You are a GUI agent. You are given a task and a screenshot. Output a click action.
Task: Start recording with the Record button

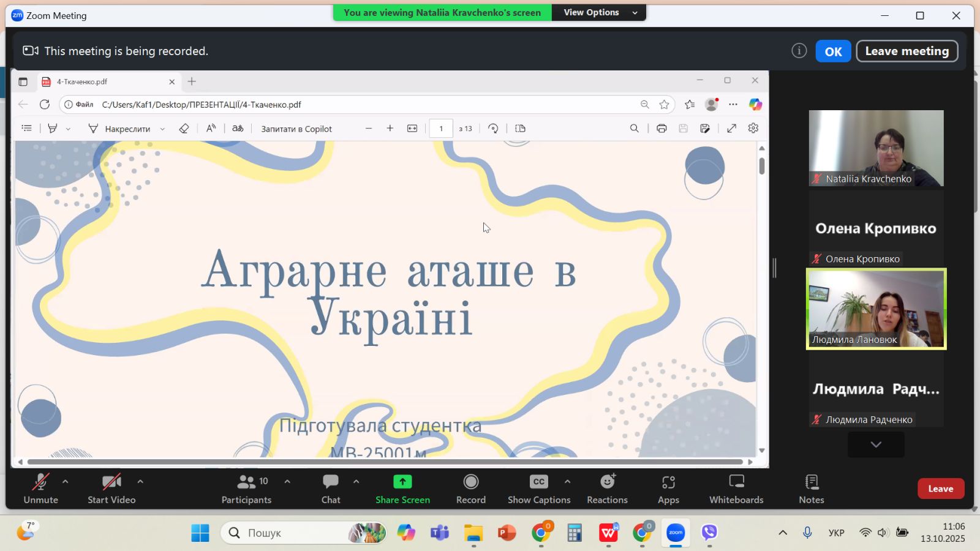click(x=470, y=489)
